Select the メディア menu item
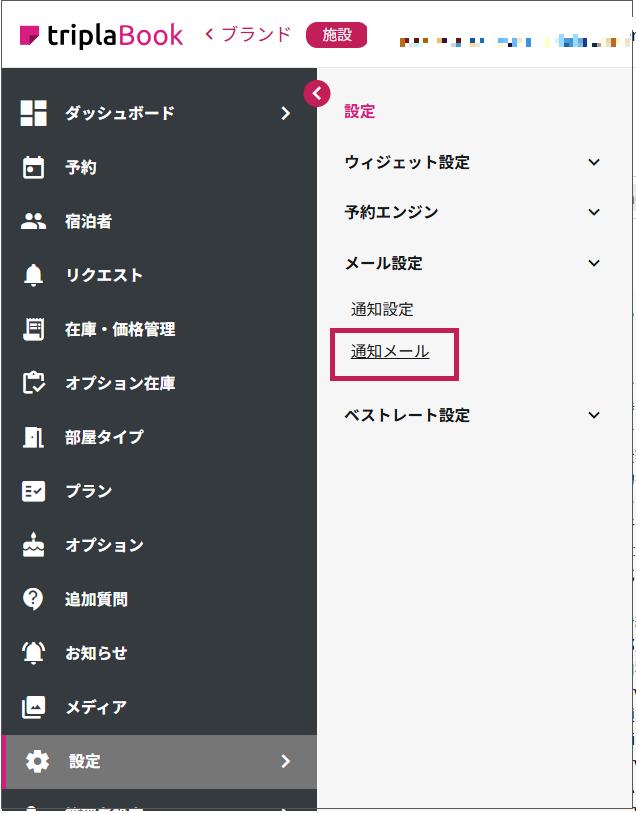Image resolution: width=636 pixels, height=813 pixels. (96, 707)
